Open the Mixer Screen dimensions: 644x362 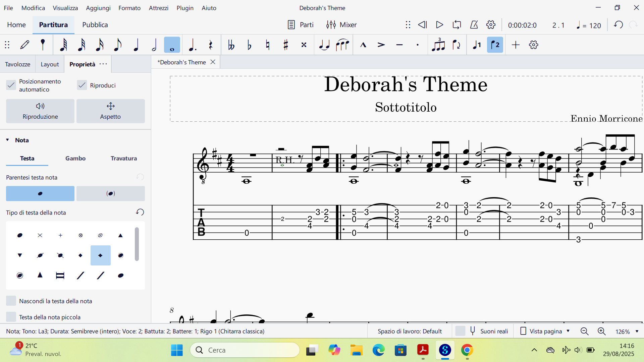341,25
